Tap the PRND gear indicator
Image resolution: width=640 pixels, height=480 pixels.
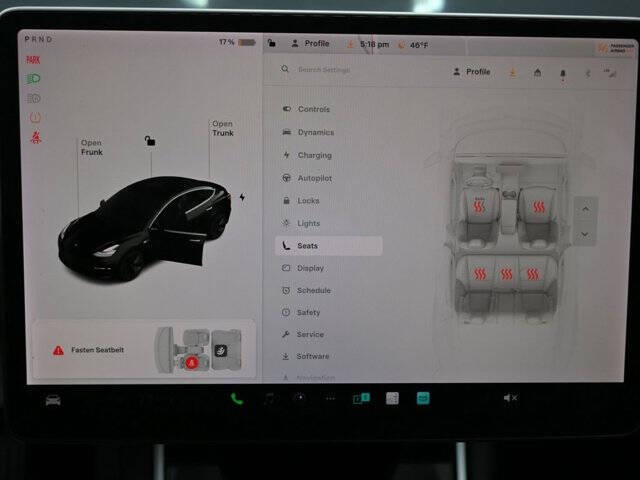[38, 39]
